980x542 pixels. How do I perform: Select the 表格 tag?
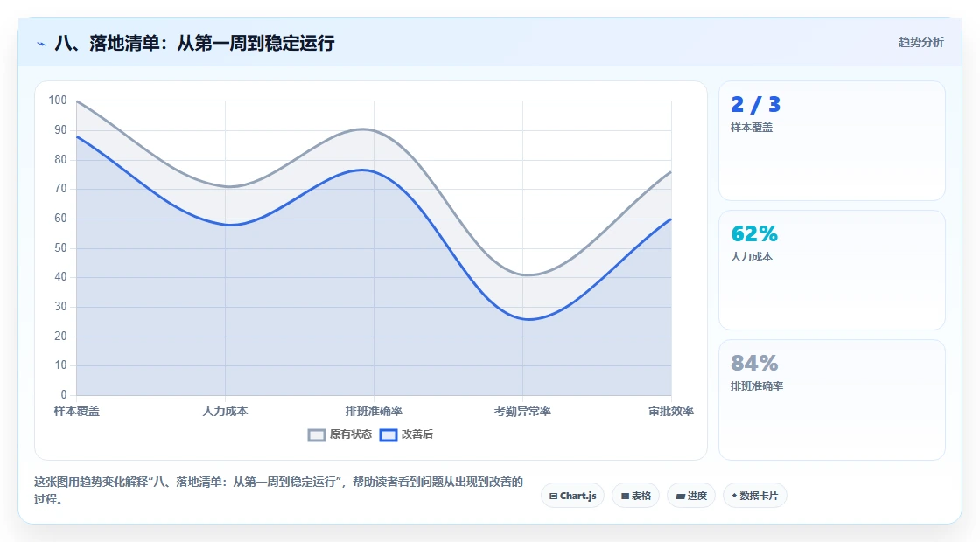(x=635, y=496)
